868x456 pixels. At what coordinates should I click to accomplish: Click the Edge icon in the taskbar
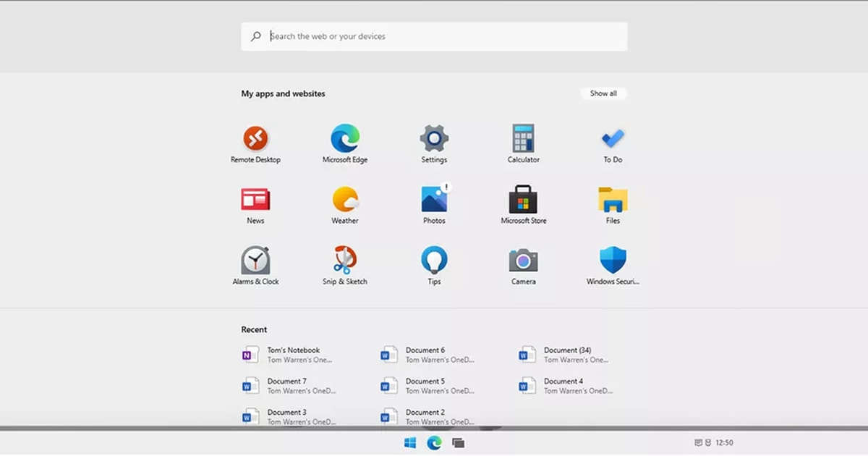pos(434,443)
